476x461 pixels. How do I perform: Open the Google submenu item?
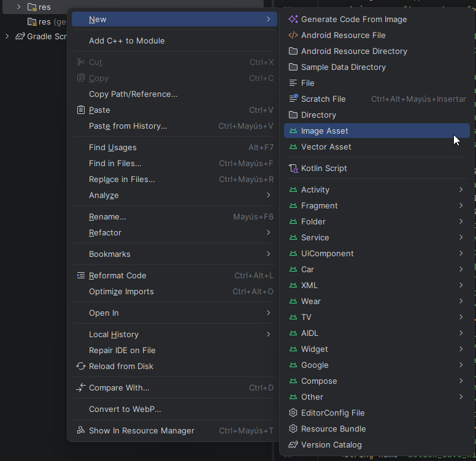click(377, 365)
